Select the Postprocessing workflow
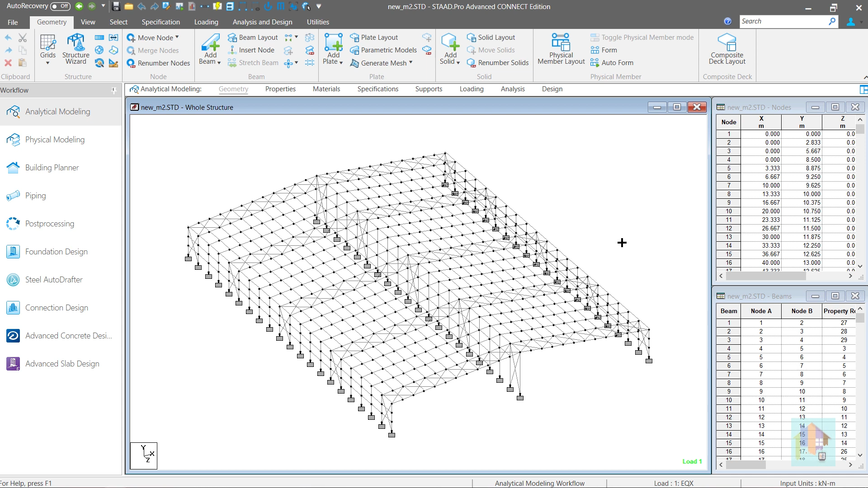 (x=50, y=224)
